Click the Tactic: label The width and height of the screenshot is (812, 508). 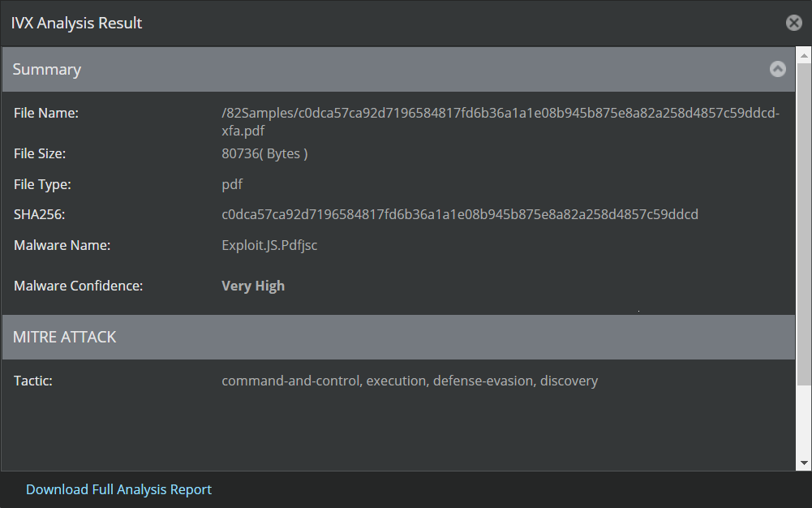click(x=33, y=381)
